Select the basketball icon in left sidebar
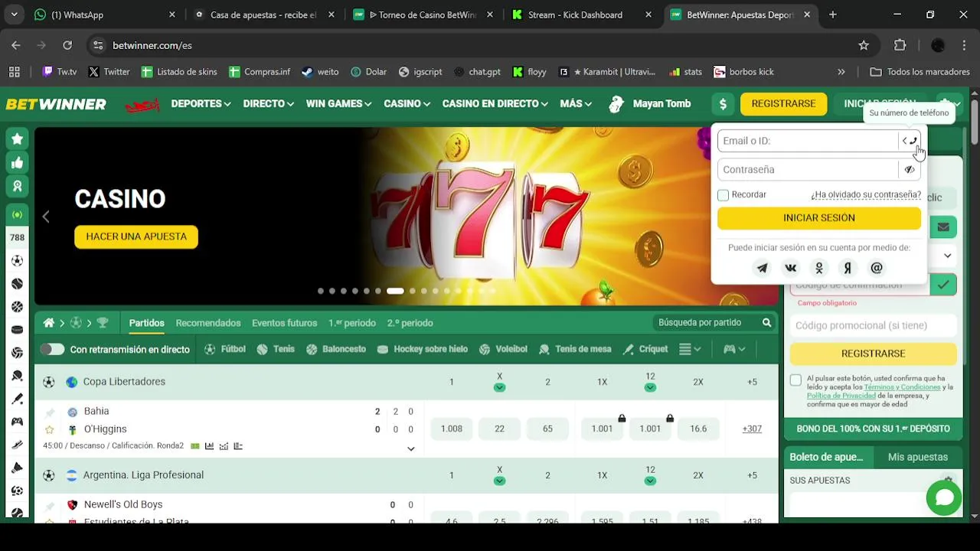 [17, 307]
